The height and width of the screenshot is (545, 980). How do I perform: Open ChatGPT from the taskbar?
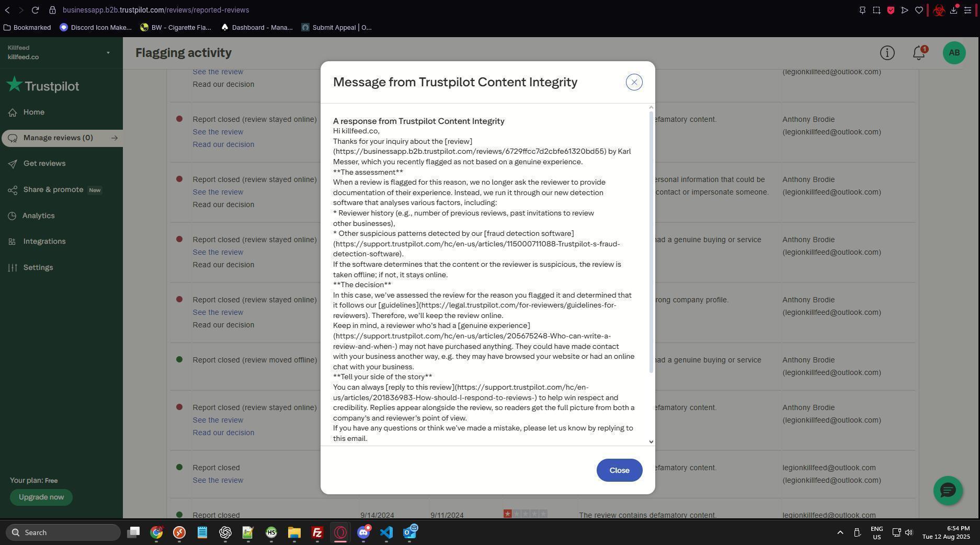225,532
